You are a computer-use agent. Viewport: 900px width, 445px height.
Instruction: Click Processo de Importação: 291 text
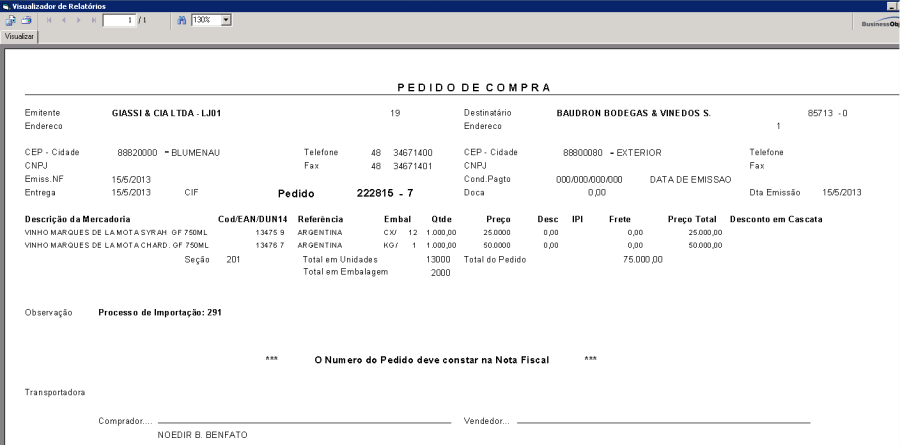[160, 313]
